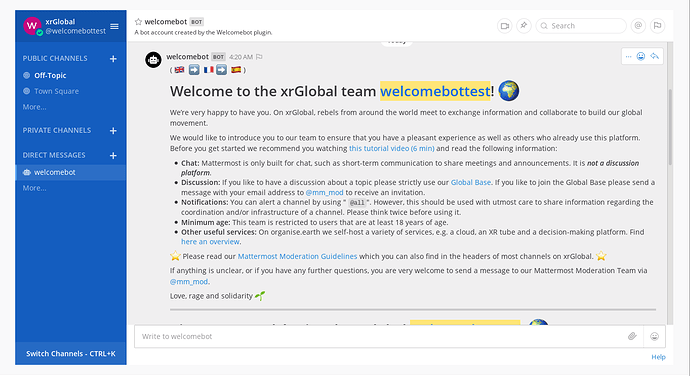The image size is (690, 376).
Task: Show recent mentions with @ icon
Action: click(x=638, y=26)
